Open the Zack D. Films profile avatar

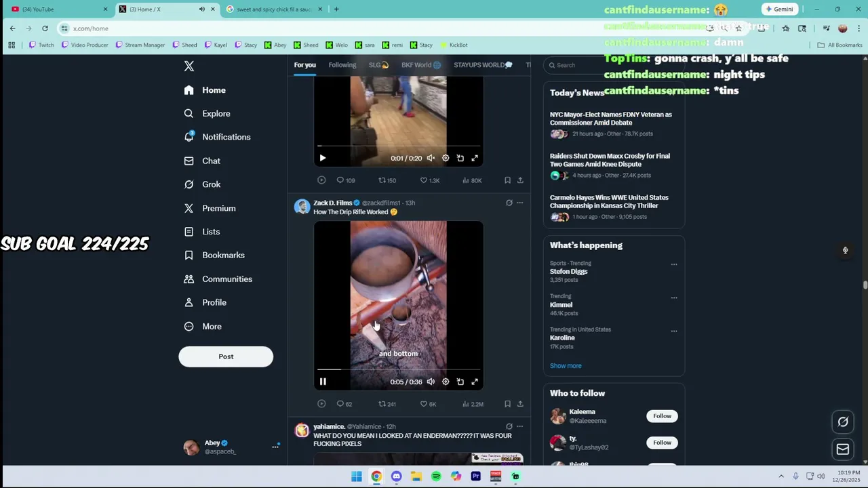(302, 207)
